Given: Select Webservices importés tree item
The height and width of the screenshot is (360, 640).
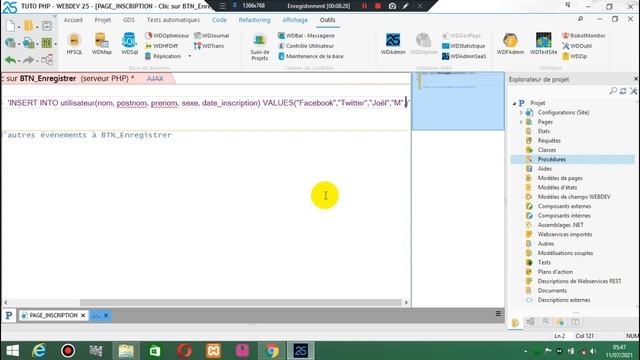Looking at the screenshot, I should (x=565, y=234).
